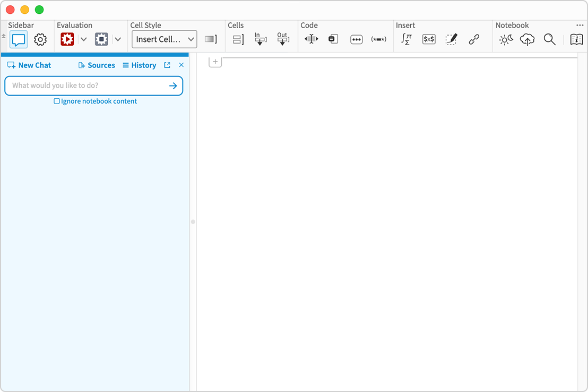The width and height of the screenshot is (588, 392).
Task: Open the Insert Cell style dropdown
Action: [165, 39]
